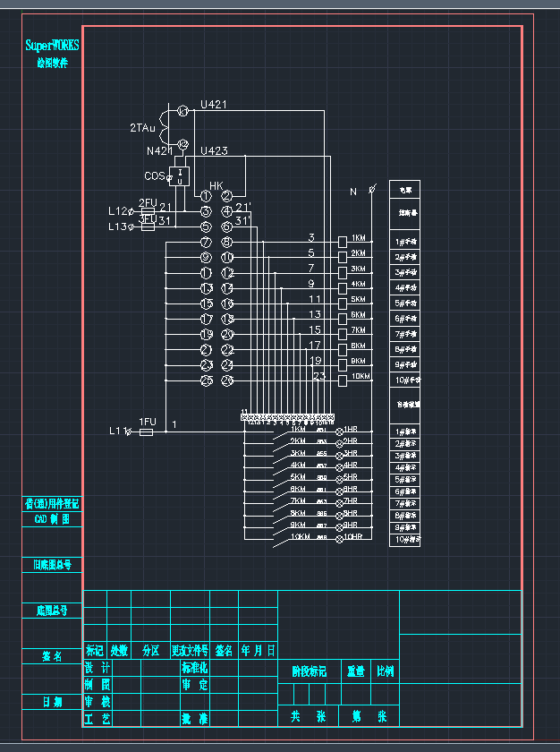Click the 10HR indicator lamp symbol

[x=339, y=539]
